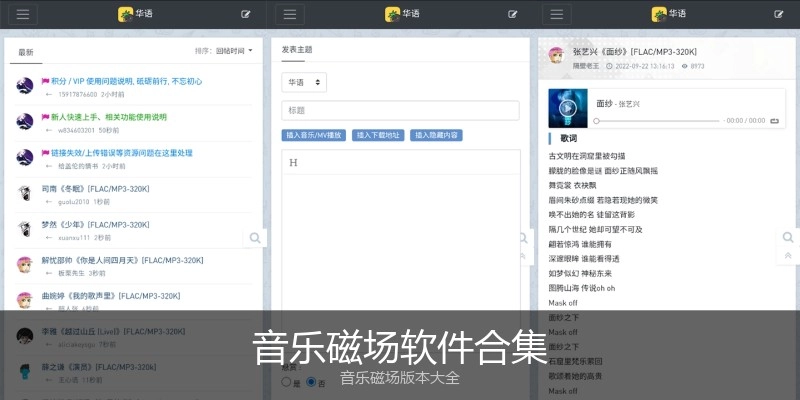Click poster avatar on 张艺兴《面纱》 page
The width and height of the screenshot is (800, 400).
[556, 55]
